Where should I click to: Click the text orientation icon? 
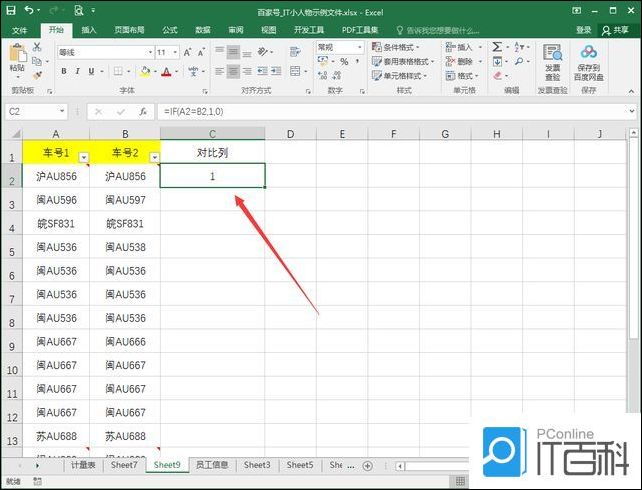pyautogui.click(x=262, y=52)
